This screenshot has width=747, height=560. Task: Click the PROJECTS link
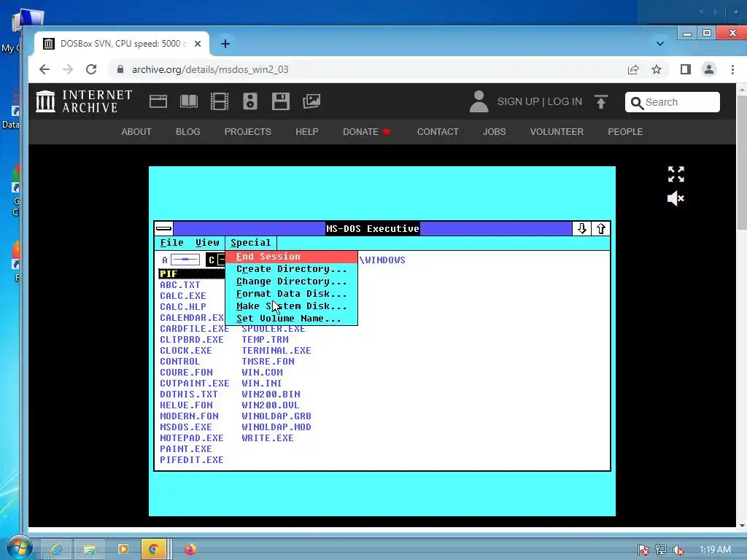click(248, 132)
